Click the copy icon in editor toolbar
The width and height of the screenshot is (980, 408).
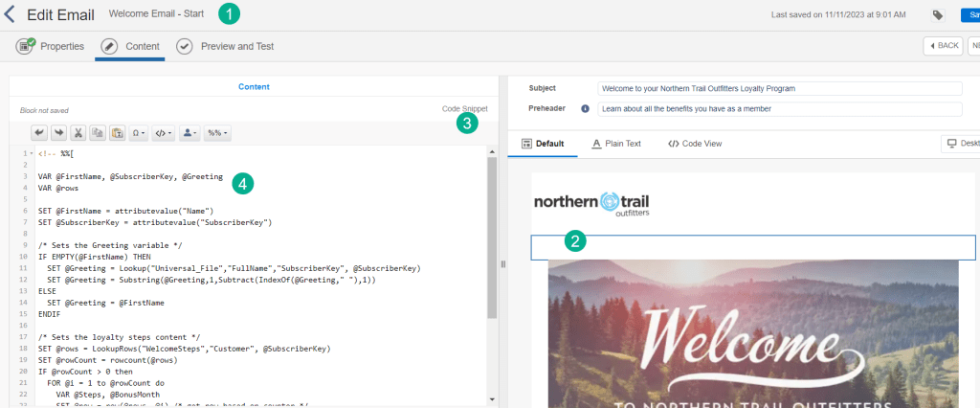click(98, 133)
